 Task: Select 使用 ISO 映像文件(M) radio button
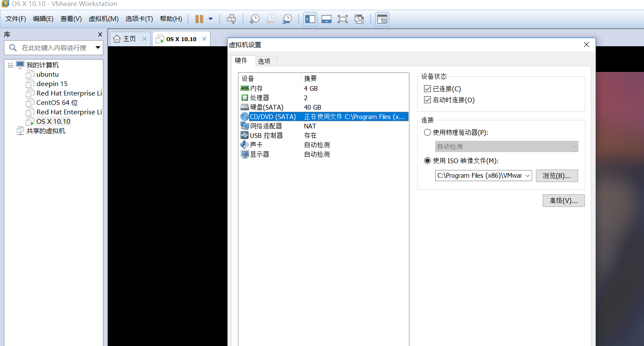427,161
